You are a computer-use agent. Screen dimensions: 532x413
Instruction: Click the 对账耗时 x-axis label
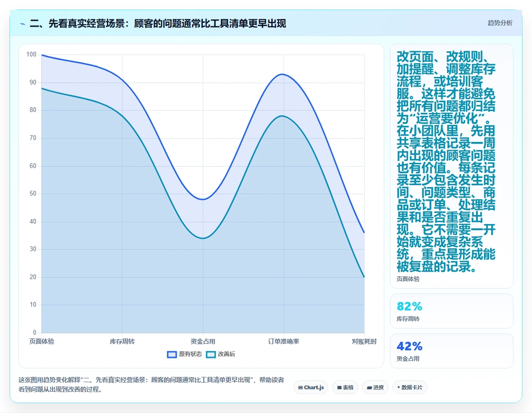pyautogui.click(x=364, y=341)
